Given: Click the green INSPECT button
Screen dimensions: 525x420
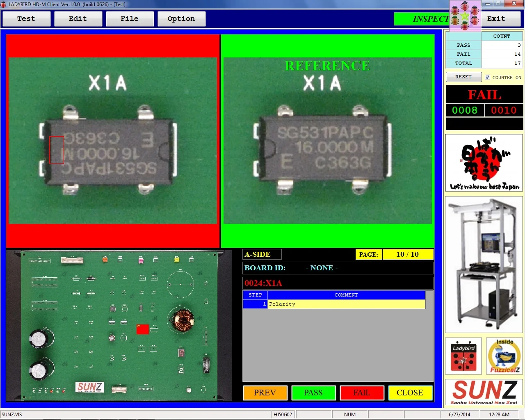Looking at the screenshot, I should tap(422, 19).
